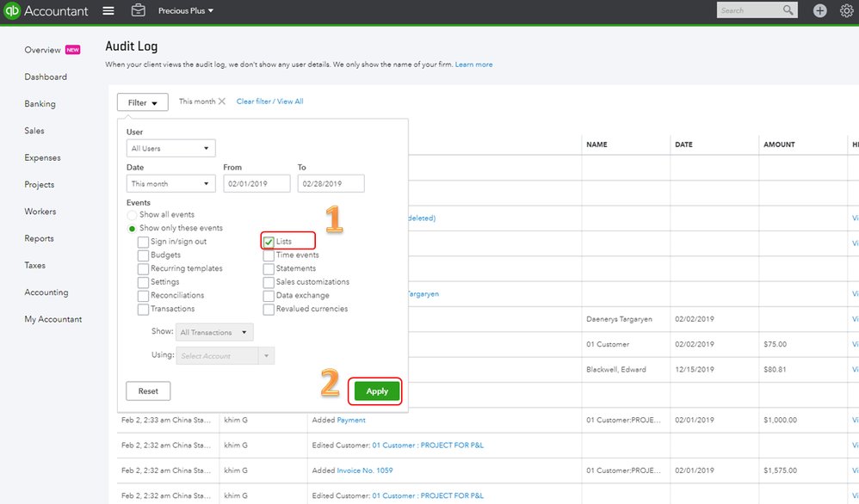
Task: Uncheck the Lists checkbox
Action: click(269, 242)
